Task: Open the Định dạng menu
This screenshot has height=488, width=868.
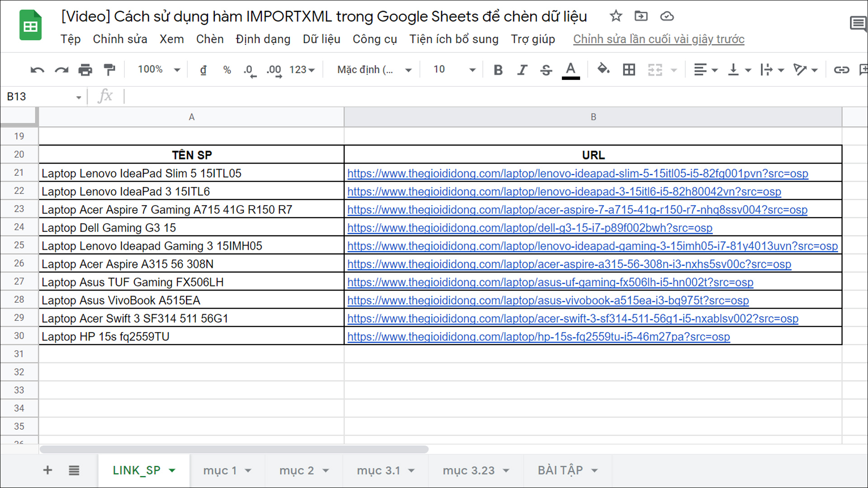Action: (263, 39)
